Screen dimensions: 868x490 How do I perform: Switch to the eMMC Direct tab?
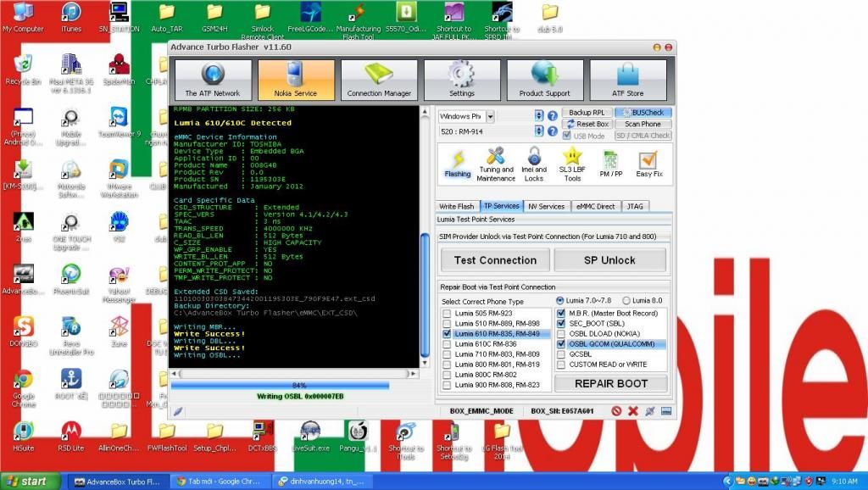[x=595, y=207]
